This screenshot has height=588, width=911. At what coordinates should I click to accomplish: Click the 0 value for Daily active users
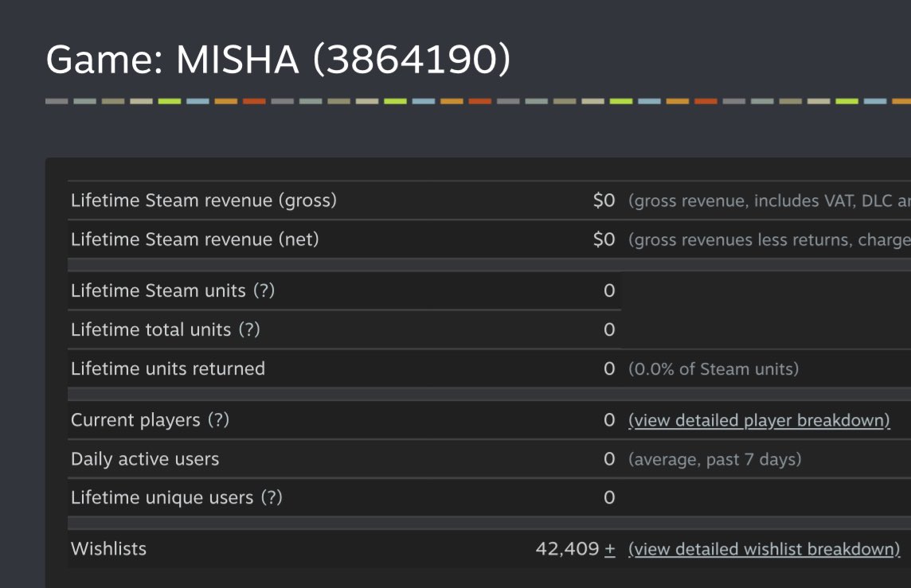[609, 459]
